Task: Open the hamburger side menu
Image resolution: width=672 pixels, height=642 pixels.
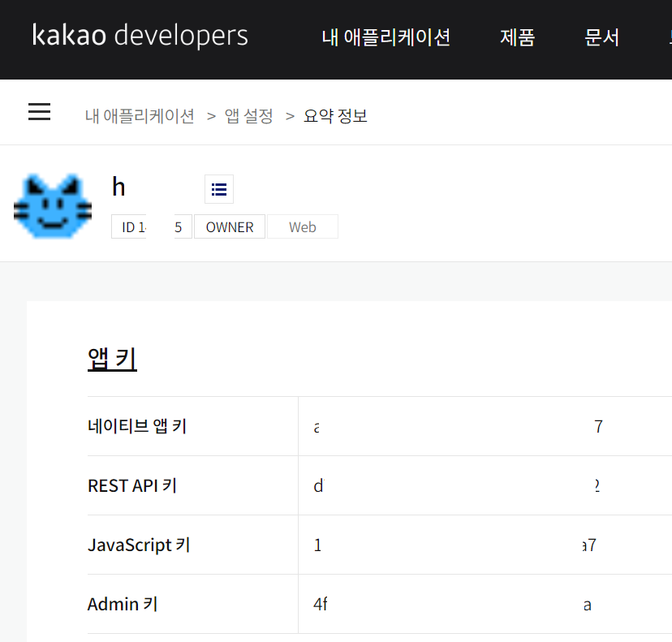Action: (40, 112)
